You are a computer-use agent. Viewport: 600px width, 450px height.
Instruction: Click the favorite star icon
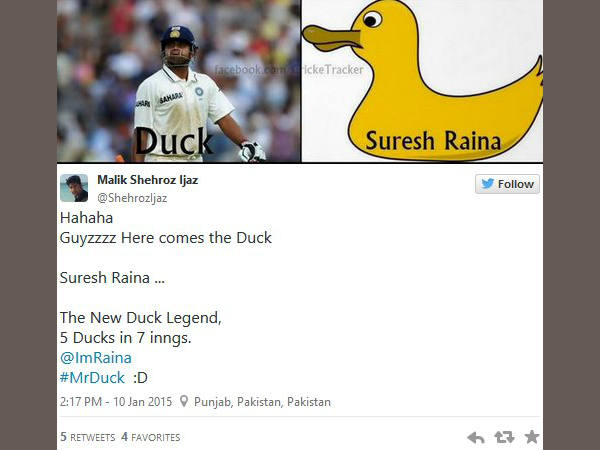pos(532,437)
